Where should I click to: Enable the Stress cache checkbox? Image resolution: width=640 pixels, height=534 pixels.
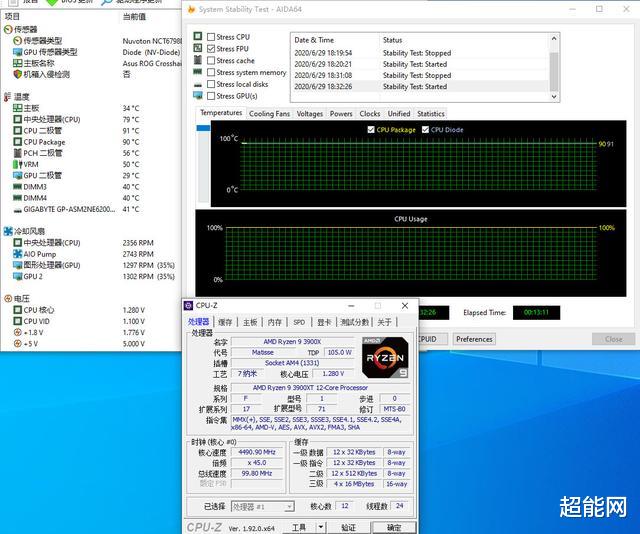pos(211,60)
